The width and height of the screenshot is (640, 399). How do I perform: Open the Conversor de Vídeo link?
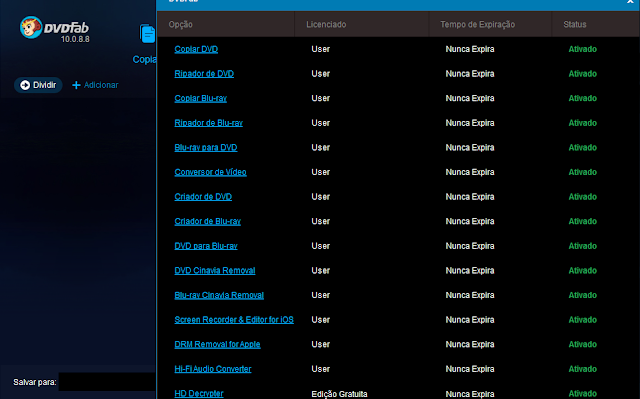210,172
